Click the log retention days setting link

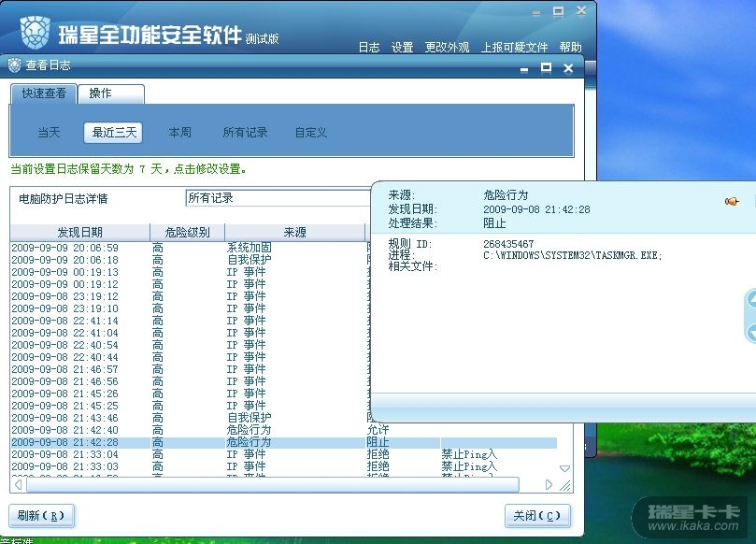click(x=128, y=169)
